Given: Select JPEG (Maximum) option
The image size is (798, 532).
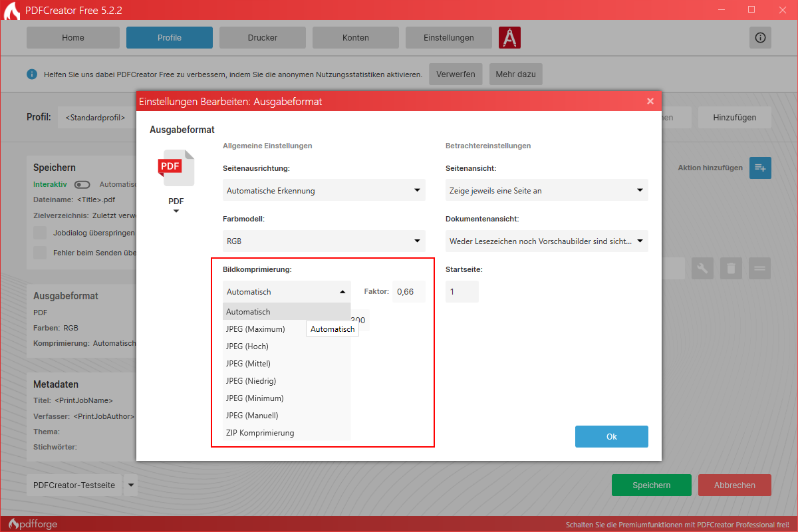Looking at the screenshot, I should (287, 329).
